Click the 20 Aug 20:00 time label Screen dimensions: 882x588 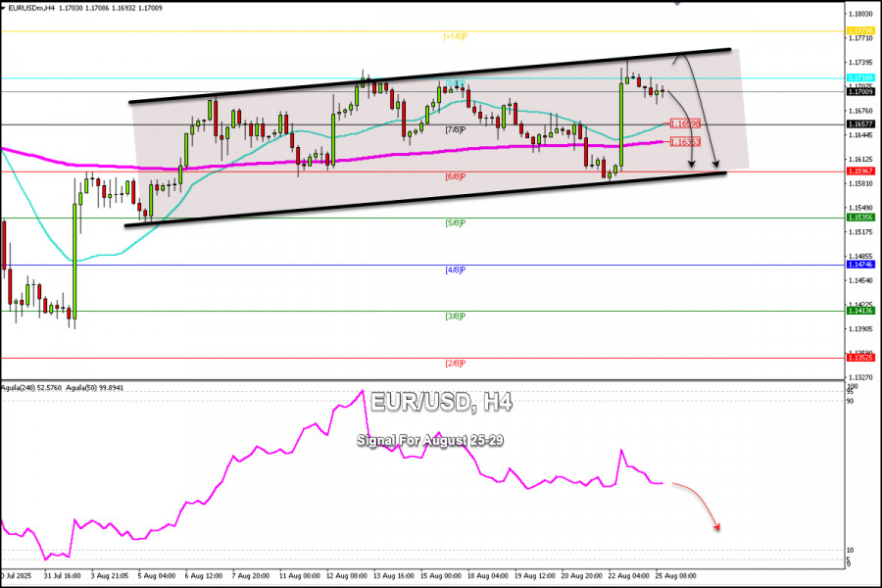point(581,576)
